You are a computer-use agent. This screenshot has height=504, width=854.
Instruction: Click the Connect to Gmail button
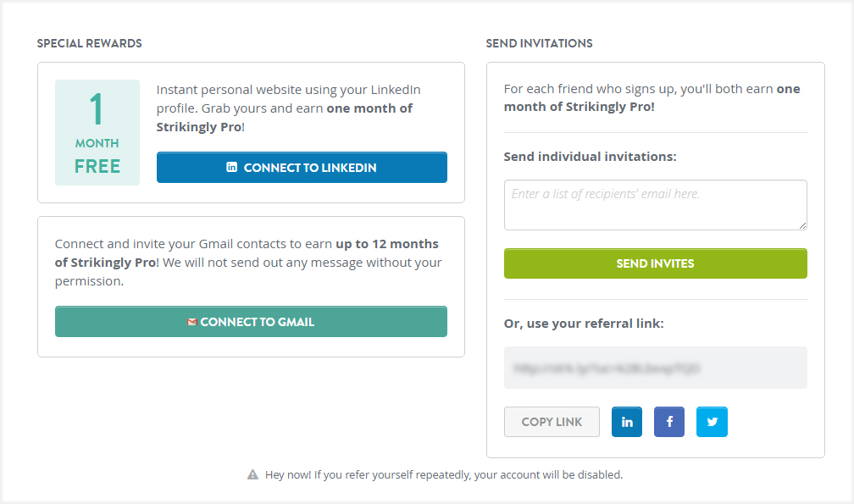[251, 322]
